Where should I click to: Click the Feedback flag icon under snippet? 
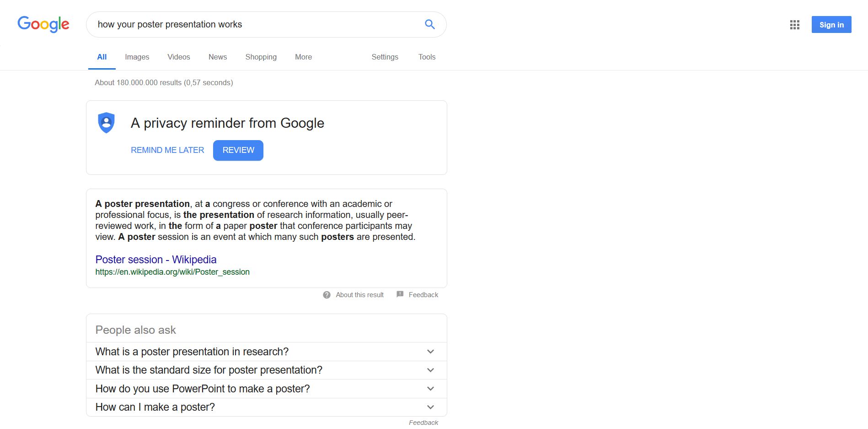(400, 294)
